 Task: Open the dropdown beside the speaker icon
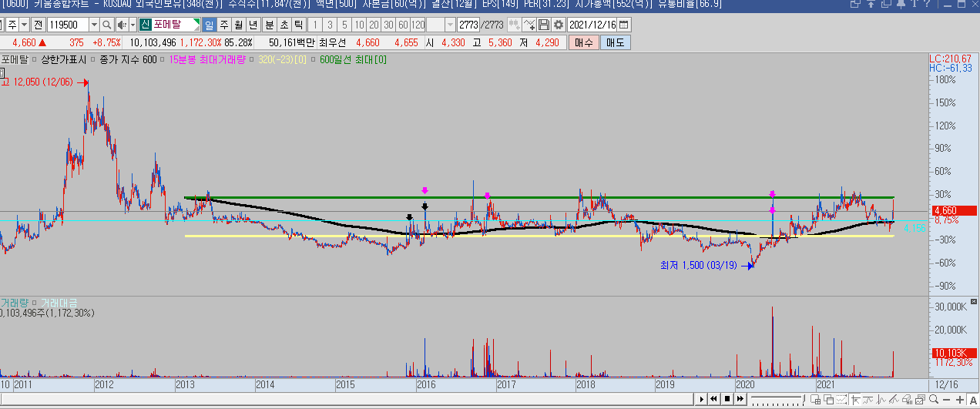tap(133, 25)
